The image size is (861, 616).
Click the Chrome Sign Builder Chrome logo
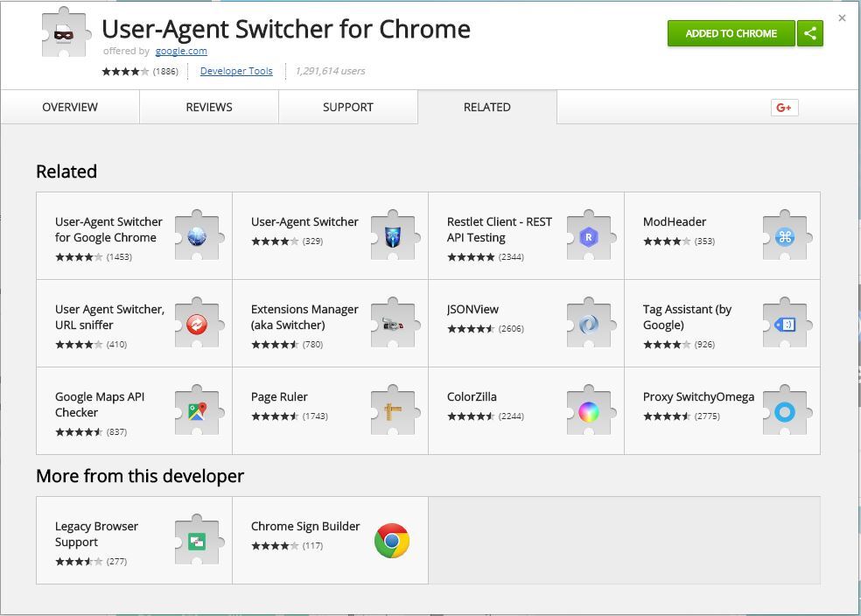point(392,540)
